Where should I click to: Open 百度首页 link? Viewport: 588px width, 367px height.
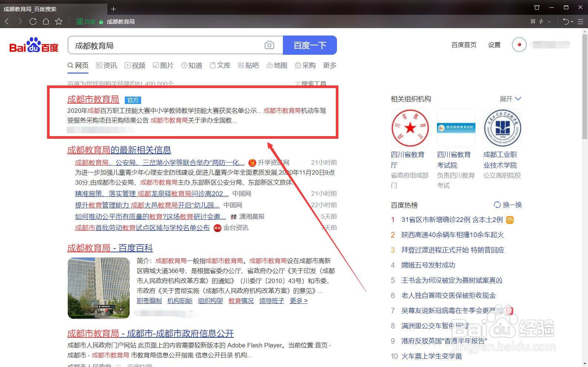[464, 45]
